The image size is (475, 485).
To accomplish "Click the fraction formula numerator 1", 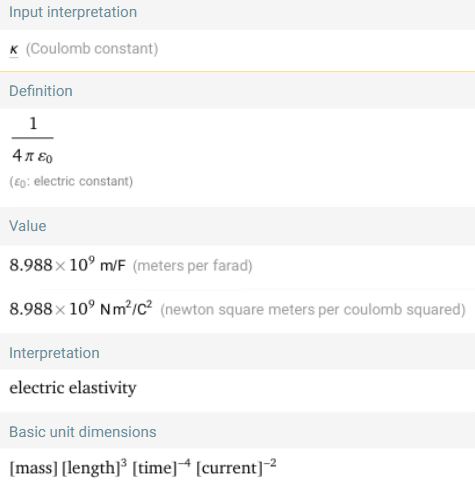I will click(33, 123).
